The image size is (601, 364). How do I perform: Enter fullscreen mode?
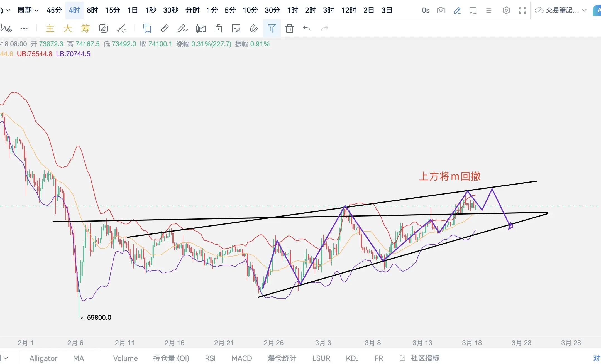pyautogui.click(x=522, y=10)
